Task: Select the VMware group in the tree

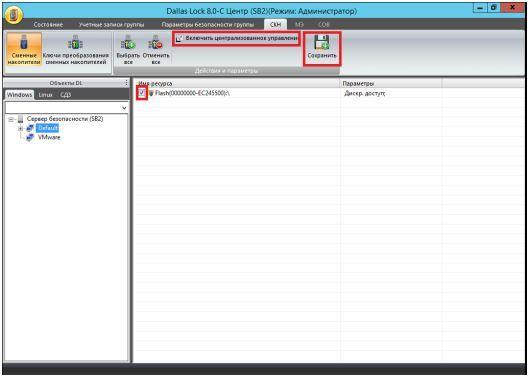Action: coord(49,137)
